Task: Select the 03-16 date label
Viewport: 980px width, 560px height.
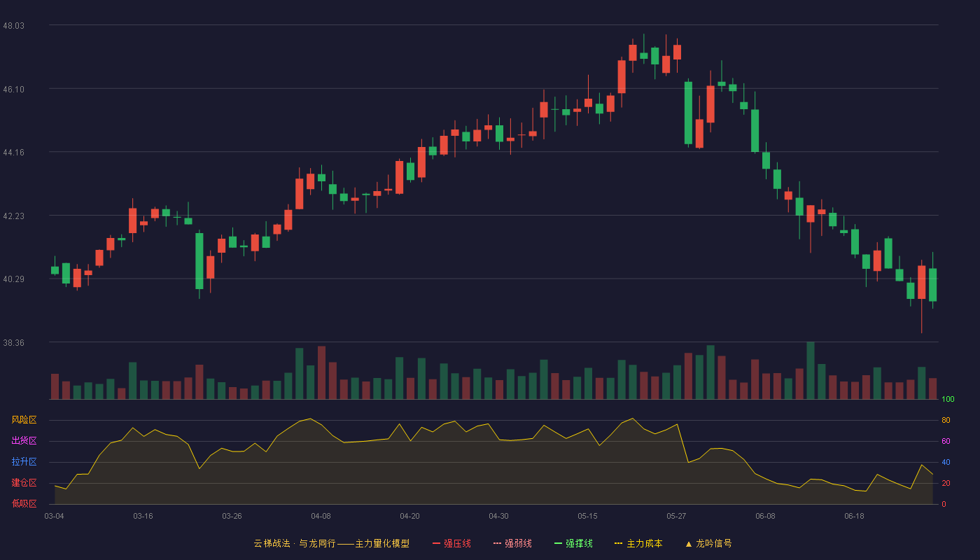Action: (143, 516)
